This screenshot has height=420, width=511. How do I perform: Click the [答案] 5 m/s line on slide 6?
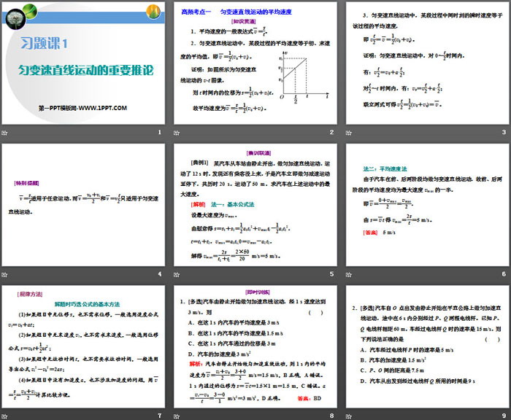point(379,233)
